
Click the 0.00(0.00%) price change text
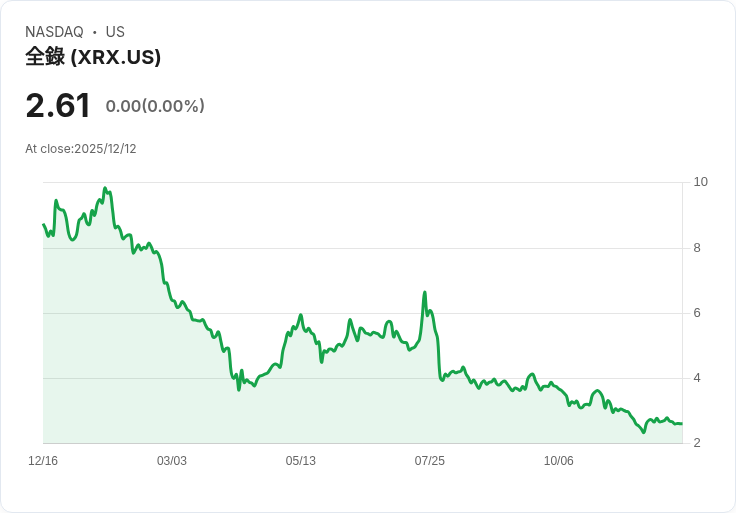click(x=155, y=106)
